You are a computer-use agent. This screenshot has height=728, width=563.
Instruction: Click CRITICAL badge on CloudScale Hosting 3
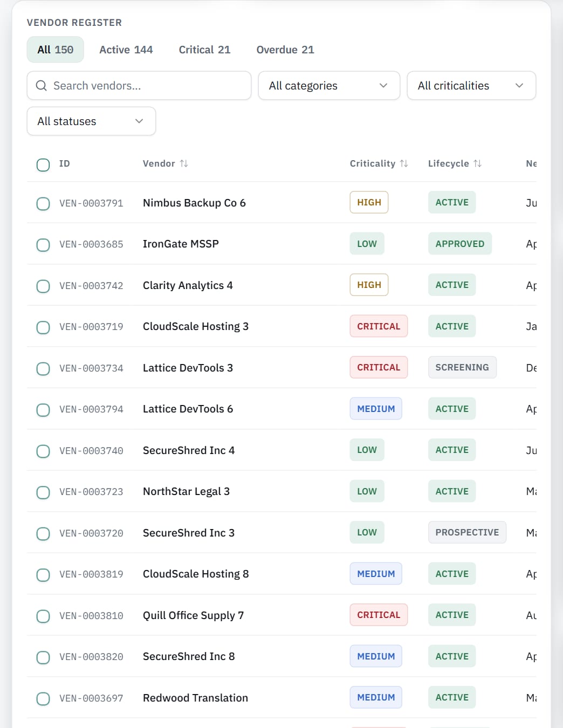[379, 326]
